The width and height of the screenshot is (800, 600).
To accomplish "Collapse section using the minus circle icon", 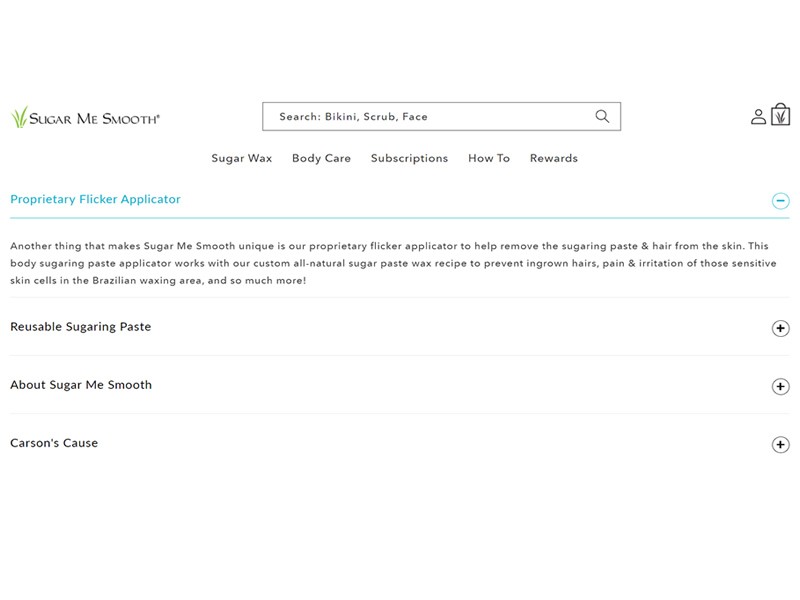I will pos(780,201).
